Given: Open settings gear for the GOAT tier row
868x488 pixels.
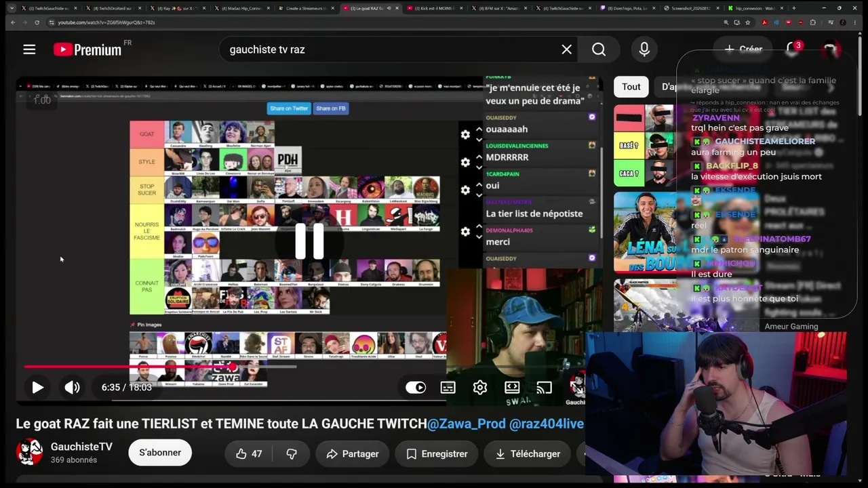Looking at the screenshot, I should (x=465, y=135).
